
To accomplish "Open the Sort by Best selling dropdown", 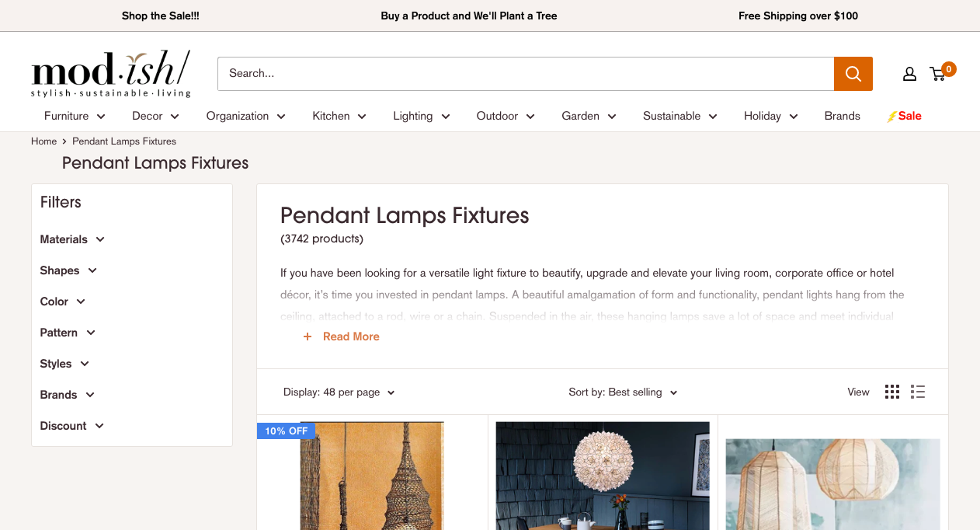I will 623,392.
